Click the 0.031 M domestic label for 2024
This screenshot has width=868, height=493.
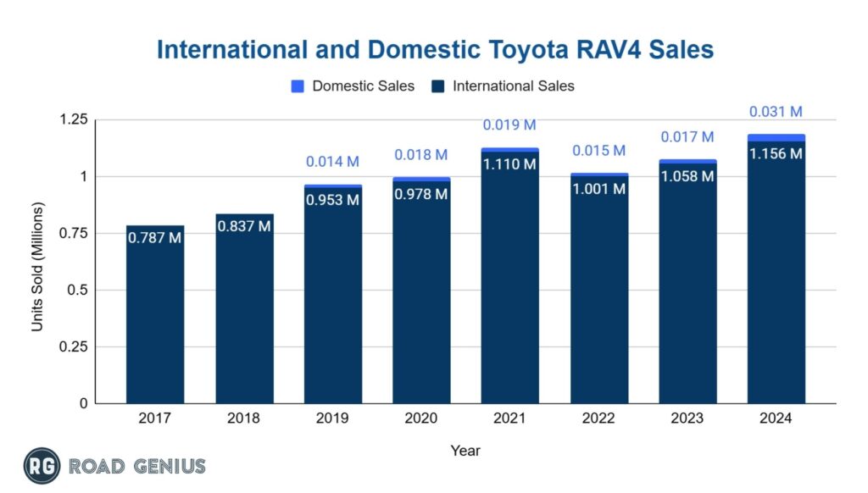776,112
